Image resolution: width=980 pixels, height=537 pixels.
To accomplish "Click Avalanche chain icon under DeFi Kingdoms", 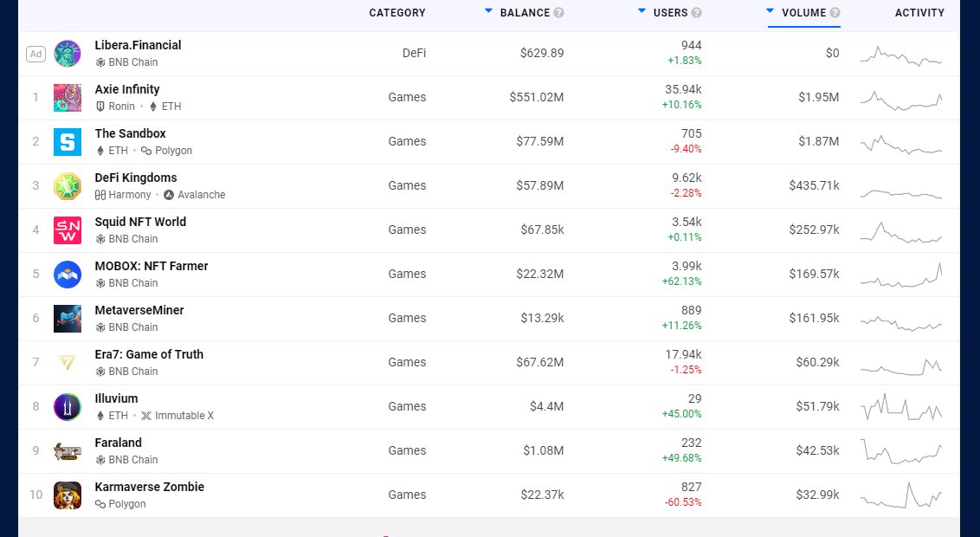I will point(169,195).
